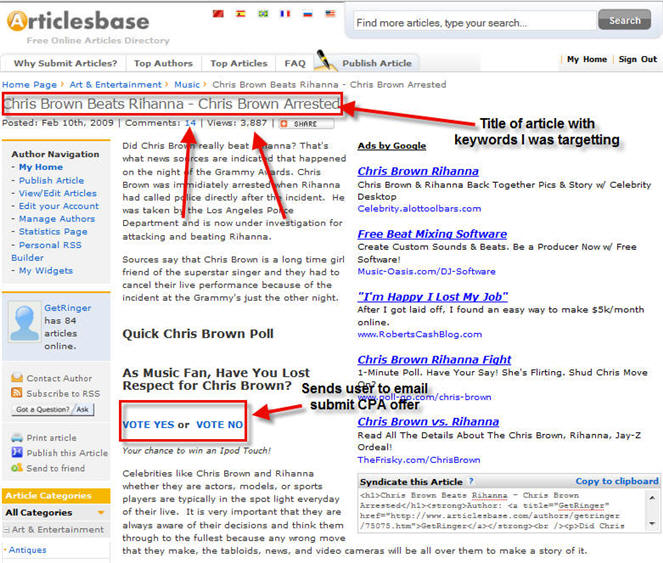Open the All Categories dropdown arrow
This screenshot has width=663, height=563.
[x=101, y=512]
